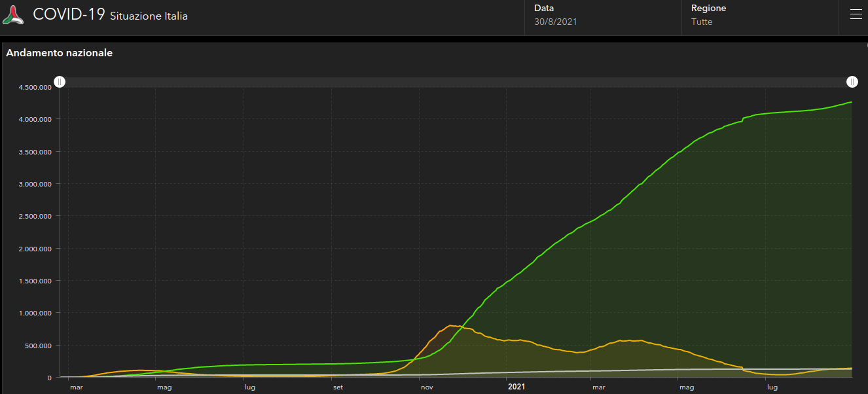Click the Protezione Civile logo icon

(x=13, y=15)
